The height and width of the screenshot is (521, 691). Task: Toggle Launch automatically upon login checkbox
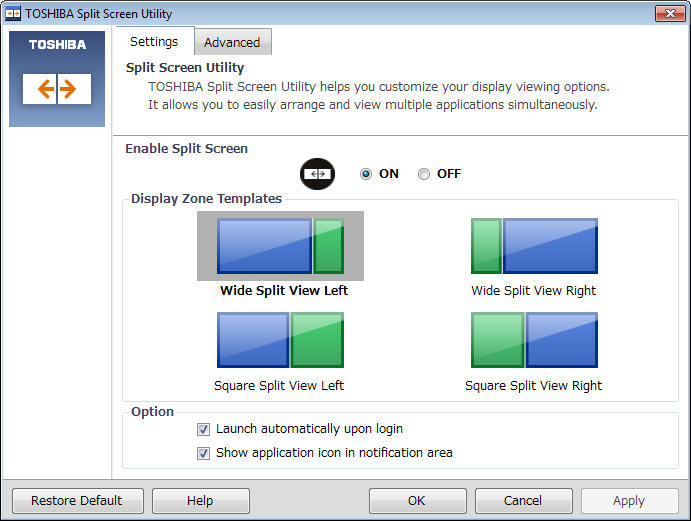203,429
